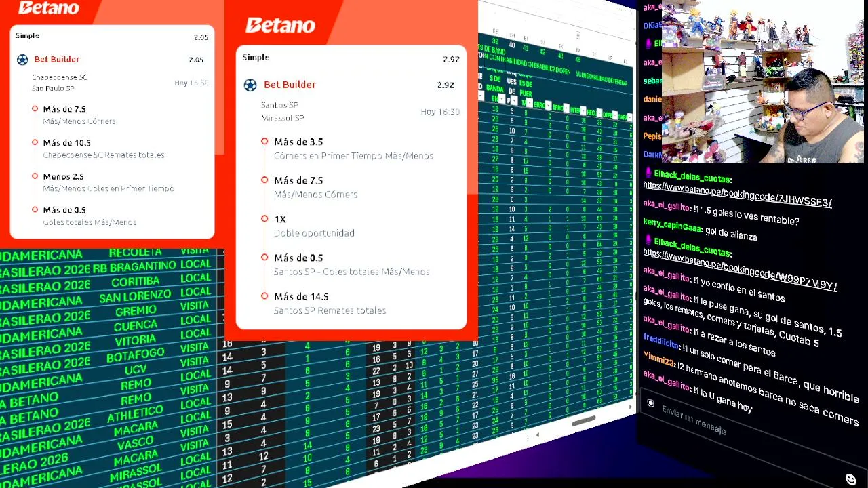Open the Betano booking code link ending W99P7M9Y

[x=740, y=270]
